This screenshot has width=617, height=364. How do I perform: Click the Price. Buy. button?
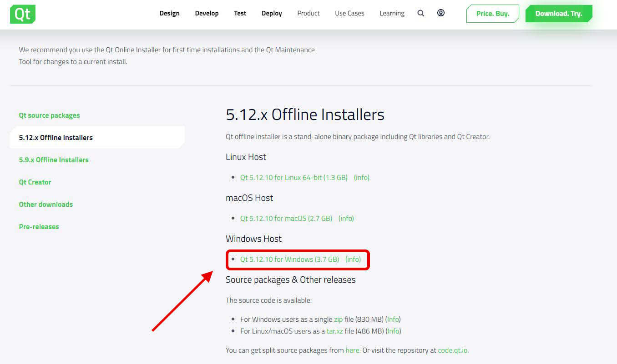493,14
